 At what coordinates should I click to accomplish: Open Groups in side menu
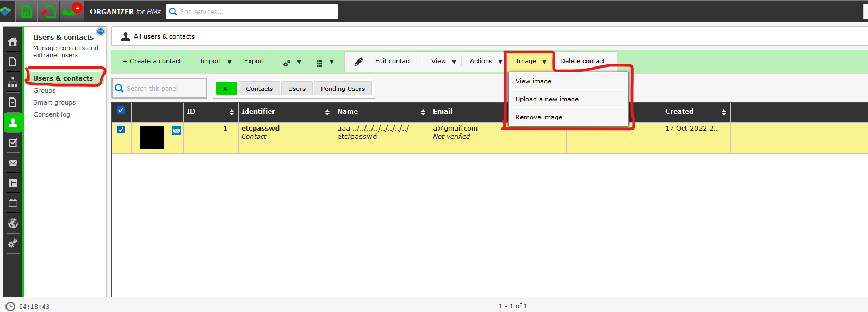pyautogui.click(x=45, y=90)
